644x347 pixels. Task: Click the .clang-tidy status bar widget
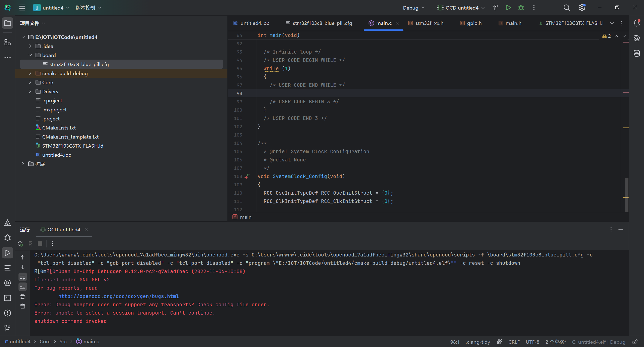point(477,342)
